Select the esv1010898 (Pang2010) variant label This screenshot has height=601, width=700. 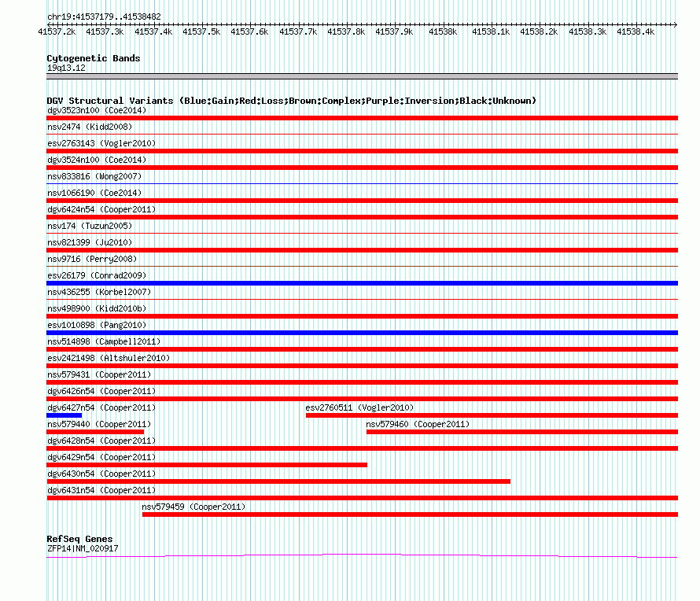click(97, 325)
